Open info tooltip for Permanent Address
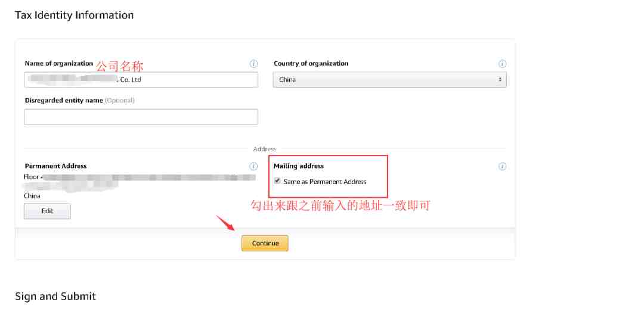Image resolution: width=644 pixels, height=324 pixels. (253, 166)
